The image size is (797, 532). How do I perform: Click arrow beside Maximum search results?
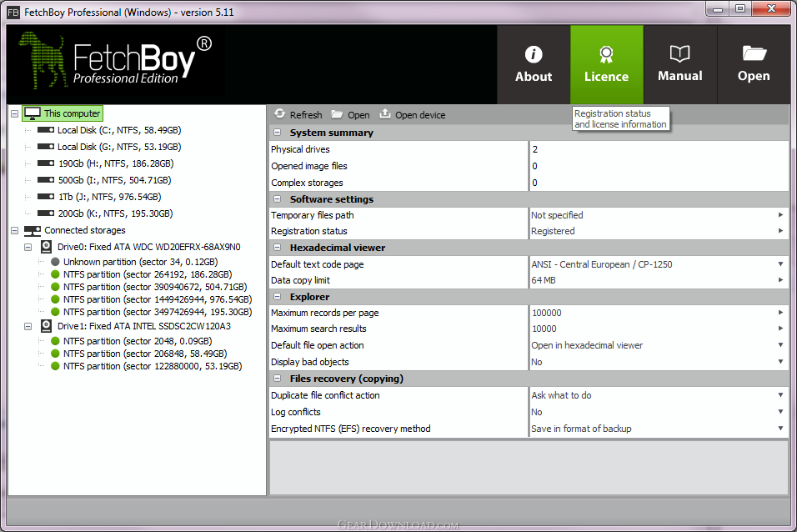(780, 329)
